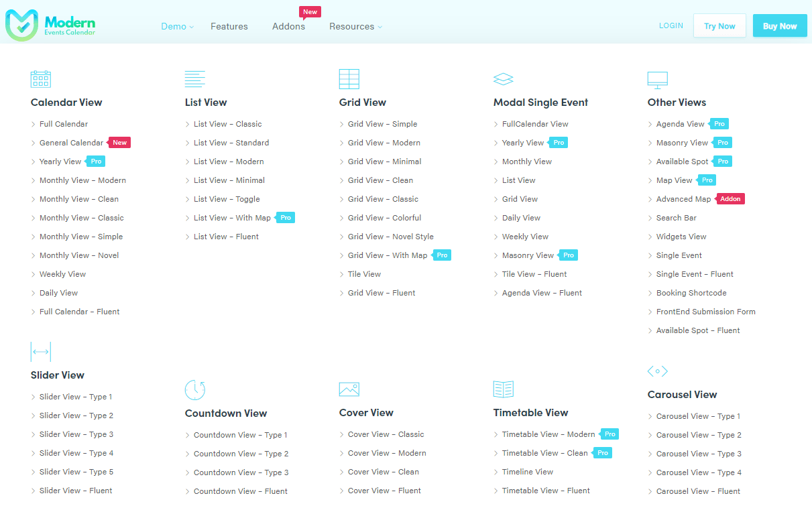Click the Countdown View clock icon
This screenshot has width=812, height=512.
tap(195, 389)
